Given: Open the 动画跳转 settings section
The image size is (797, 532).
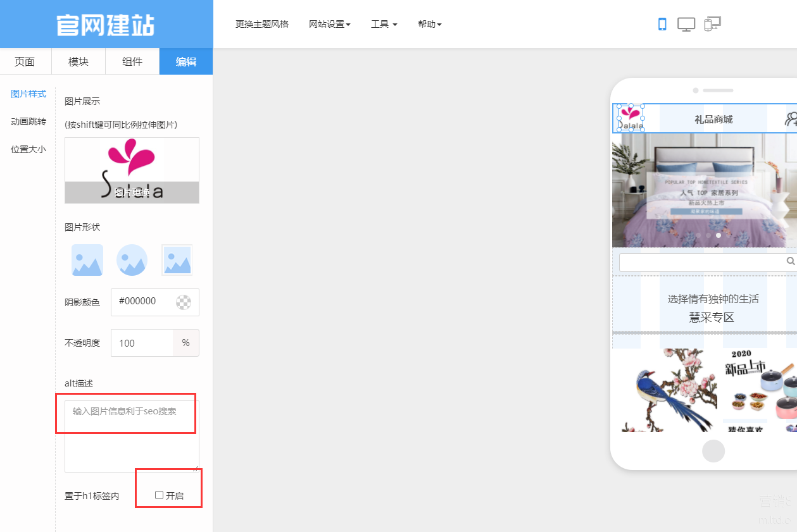Looking at the screenshot, I should point(28,121).
